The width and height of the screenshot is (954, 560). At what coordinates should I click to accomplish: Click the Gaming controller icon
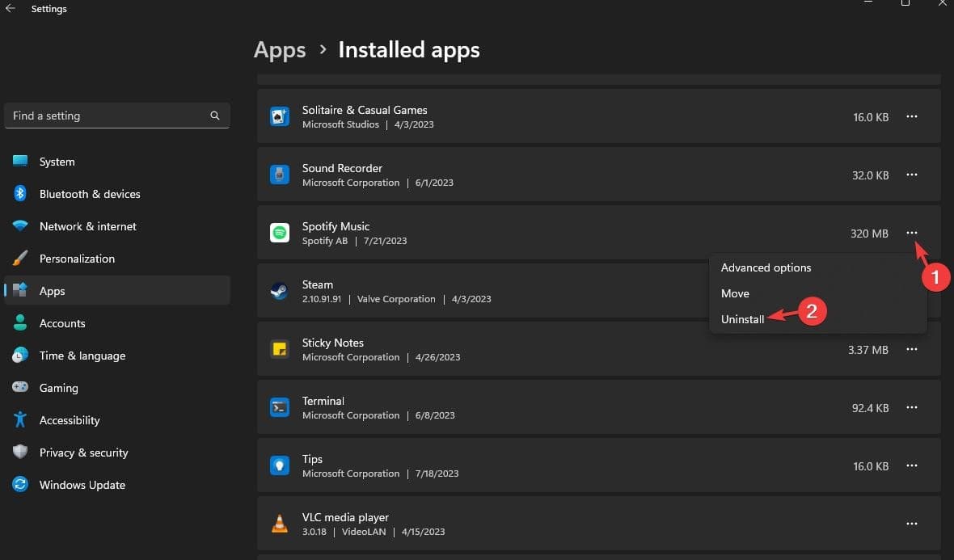(x=20, y=387)
